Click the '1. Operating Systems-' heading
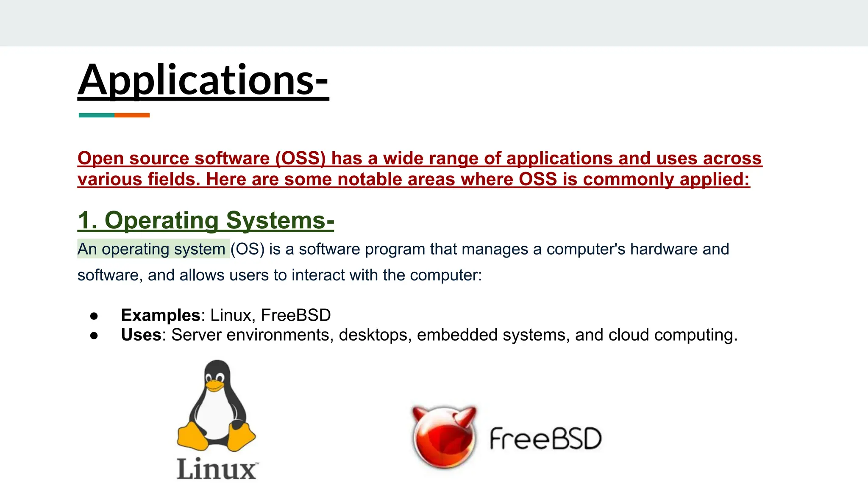This screenshot has height=488, width=868. pos(206,220)
